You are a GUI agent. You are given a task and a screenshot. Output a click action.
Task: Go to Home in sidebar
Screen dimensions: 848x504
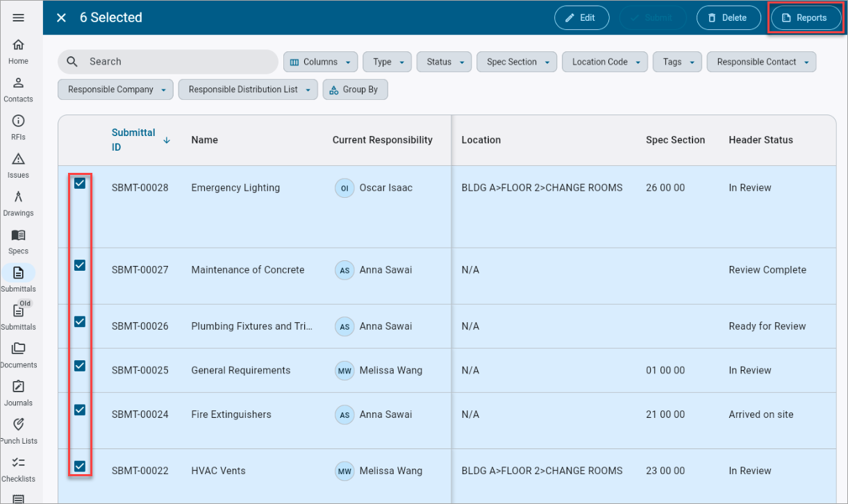(19, 52)
